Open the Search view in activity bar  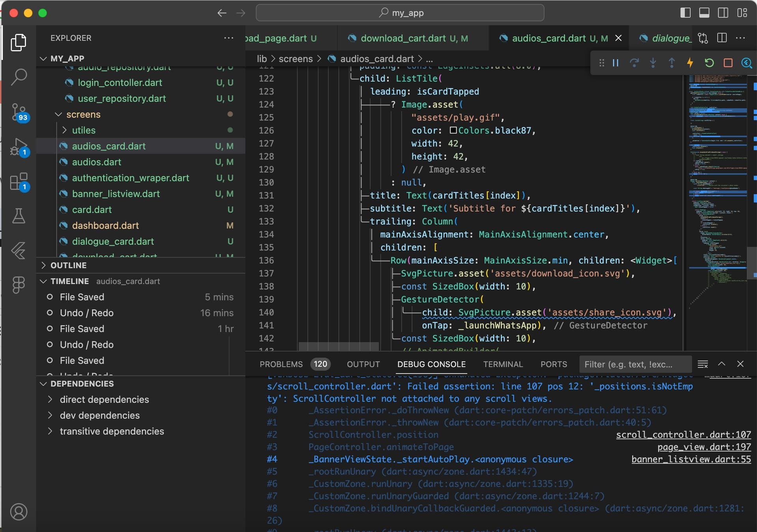19,77
